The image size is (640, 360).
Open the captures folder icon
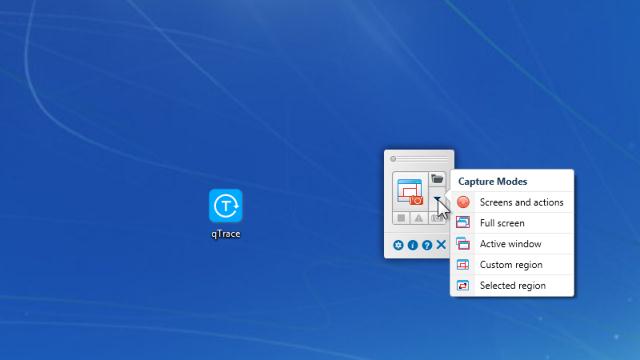pyautogui.click(x=437, y=179)
